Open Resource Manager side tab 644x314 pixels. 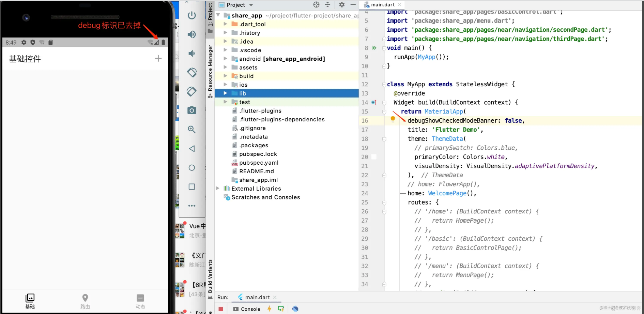pos(210,71)
